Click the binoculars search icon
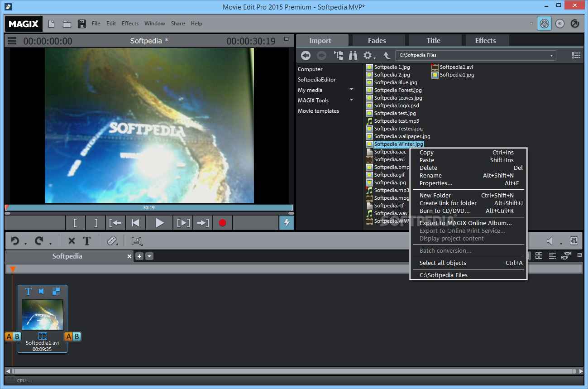The height and width of the screenshot is (389, 588). [353, 55]
